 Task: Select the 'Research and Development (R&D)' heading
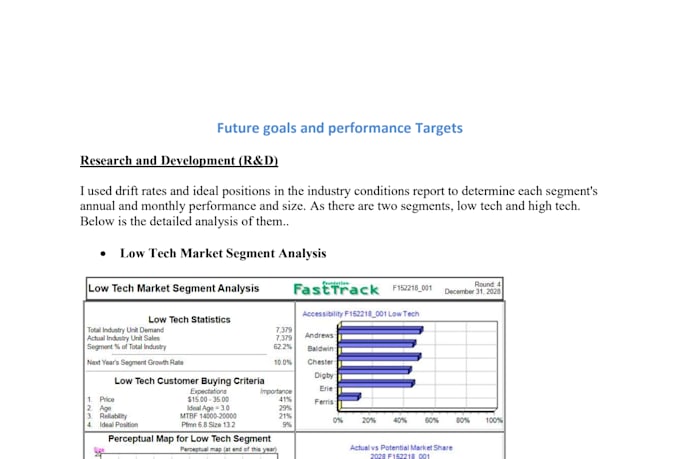tap(179, 161)
